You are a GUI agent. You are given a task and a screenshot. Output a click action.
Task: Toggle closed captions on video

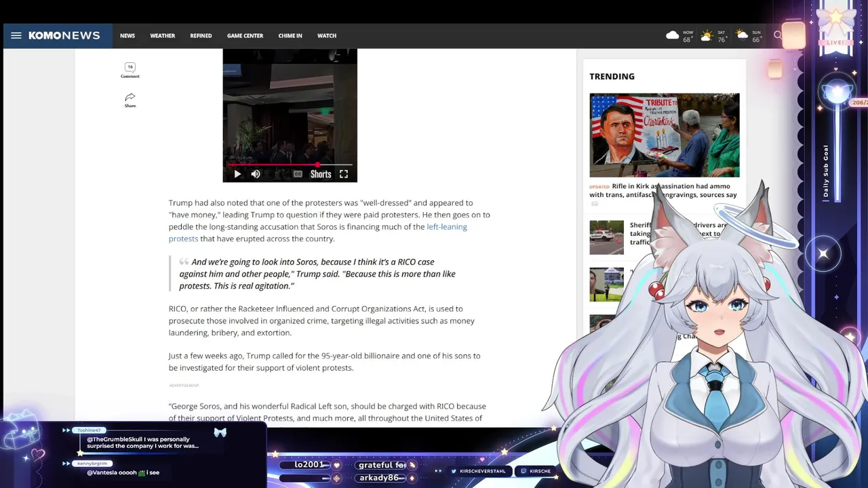pyautogui.click(x=298, y=174)
